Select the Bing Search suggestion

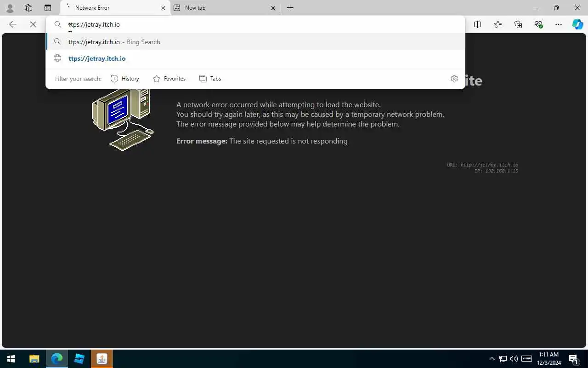click(x=255, y=42)
